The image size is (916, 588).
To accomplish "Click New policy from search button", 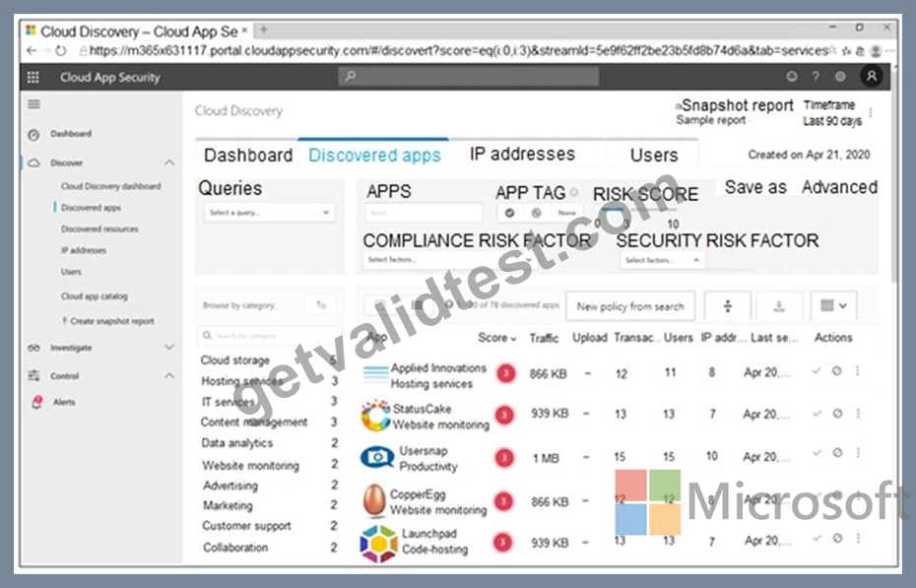I will pyautogui.click(x=630, y=306).
